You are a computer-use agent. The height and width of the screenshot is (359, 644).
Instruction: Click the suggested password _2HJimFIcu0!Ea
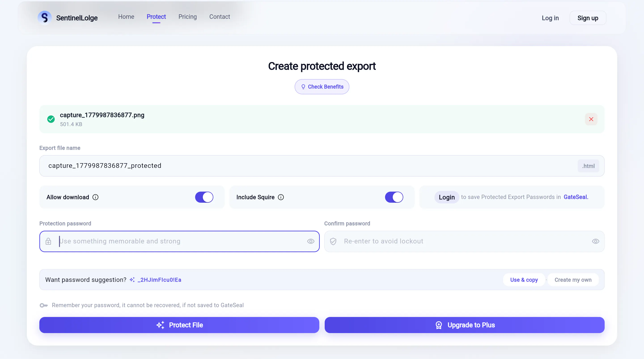coord(159,280)
